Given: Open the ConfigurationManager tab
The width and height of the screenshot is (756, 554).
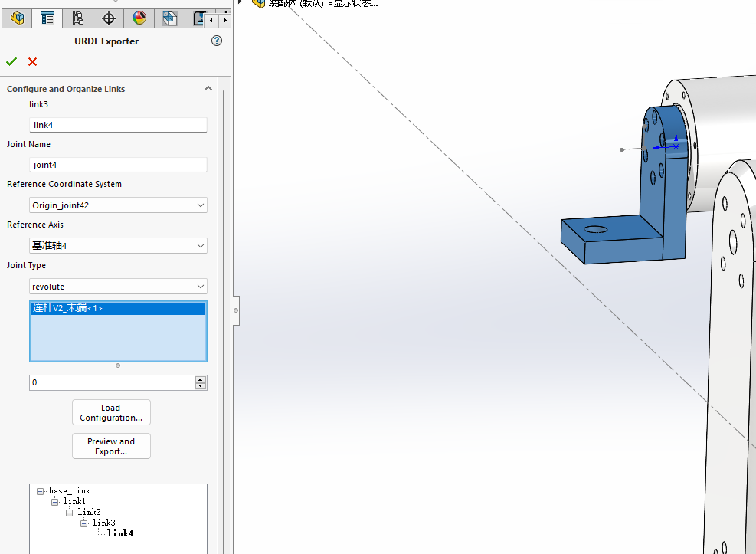Looking at the screenshot, I should [77, 19].
